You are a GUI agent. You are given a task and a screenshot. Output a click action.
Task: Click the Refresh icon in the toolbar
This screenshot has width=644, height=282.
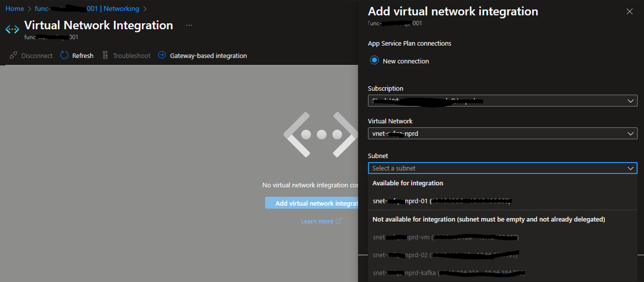[x=64, y=56]
